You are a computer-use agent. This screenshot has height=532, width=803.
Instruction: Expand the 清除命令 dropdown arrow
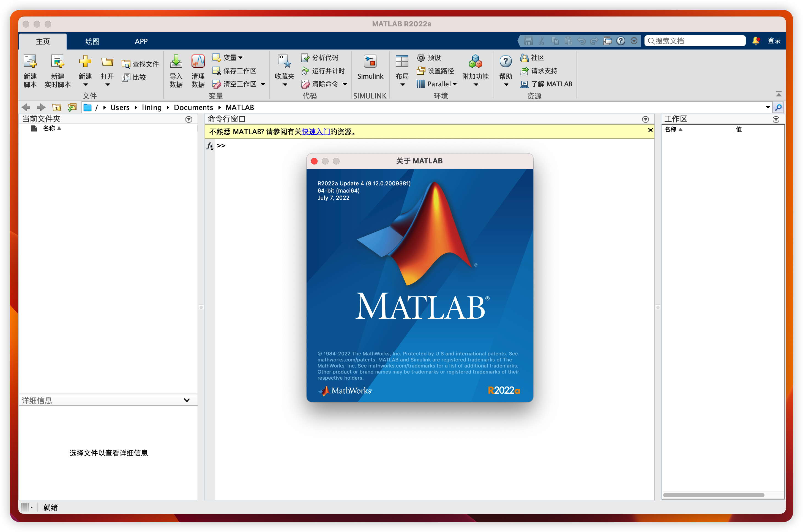point(345,84)
